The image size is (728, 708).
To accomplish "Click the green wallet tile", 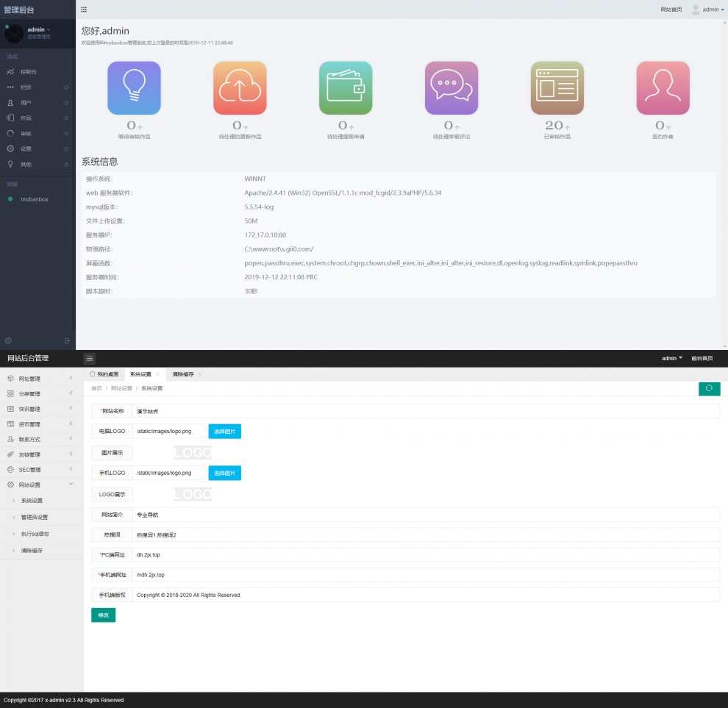I will coord(346,87).
